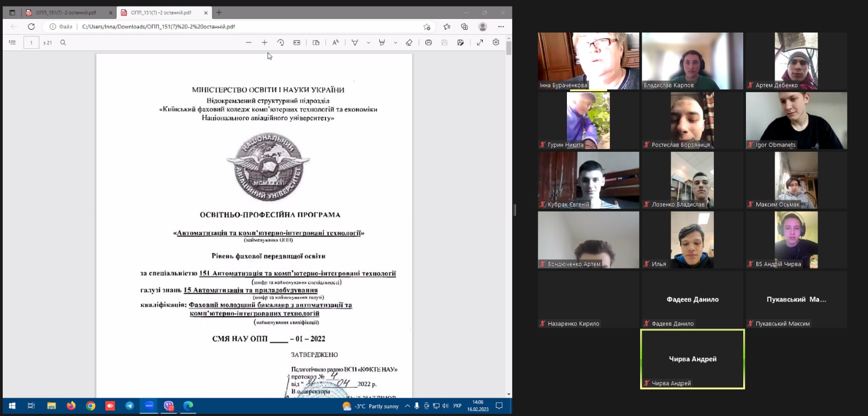The width and height of the screenshot is (868, 416).
Task: Show hidden system tray icons
Action: 407,406
